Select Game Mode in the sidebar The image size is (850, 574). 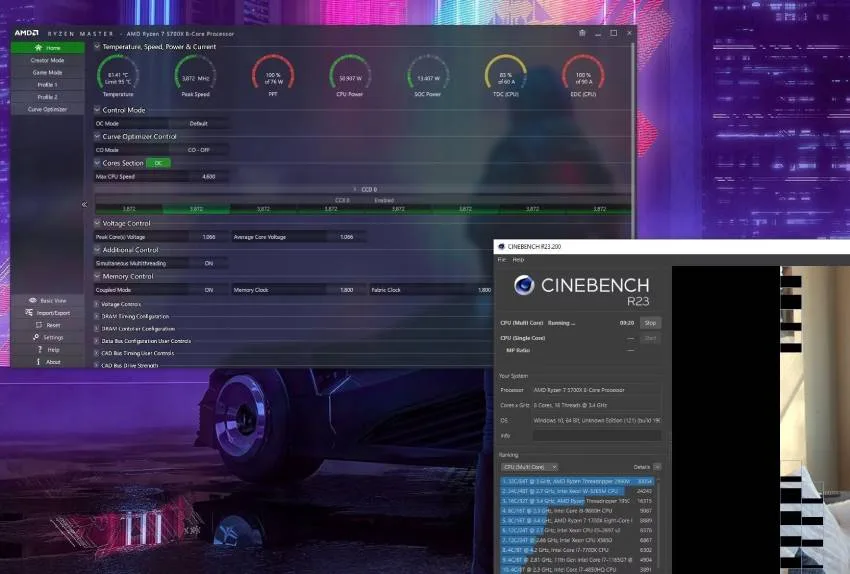click(x=48, y=72)
